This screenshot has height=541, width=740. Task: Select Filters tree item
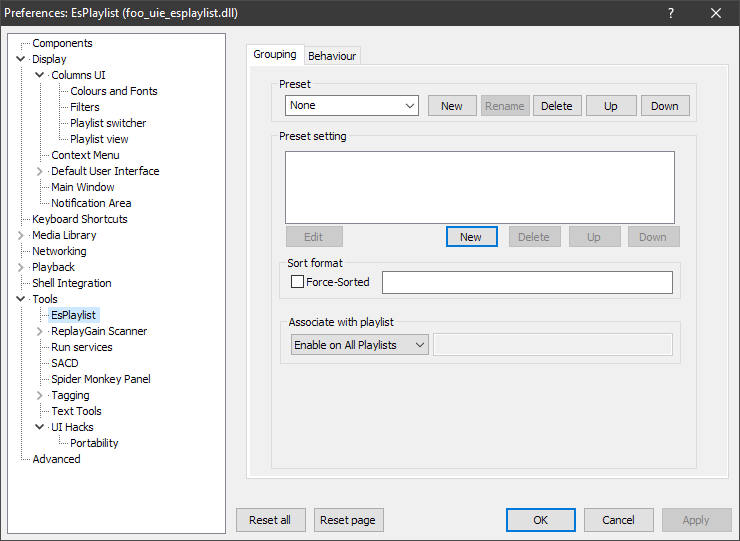click(85, 107)
